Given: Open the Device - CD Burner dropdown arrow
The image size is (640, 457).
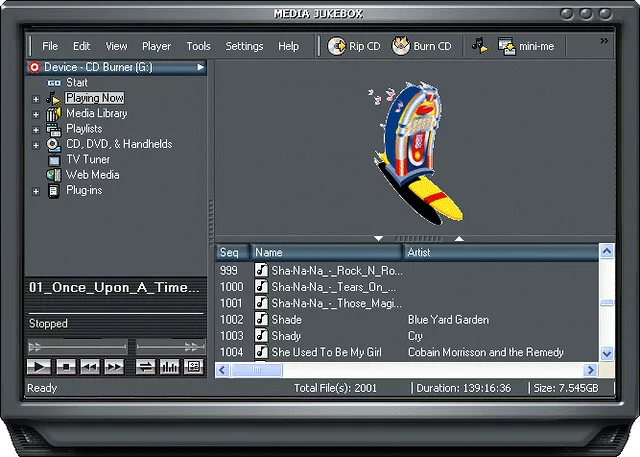Looking at the screenshot, I should click(x=201, y=67).
